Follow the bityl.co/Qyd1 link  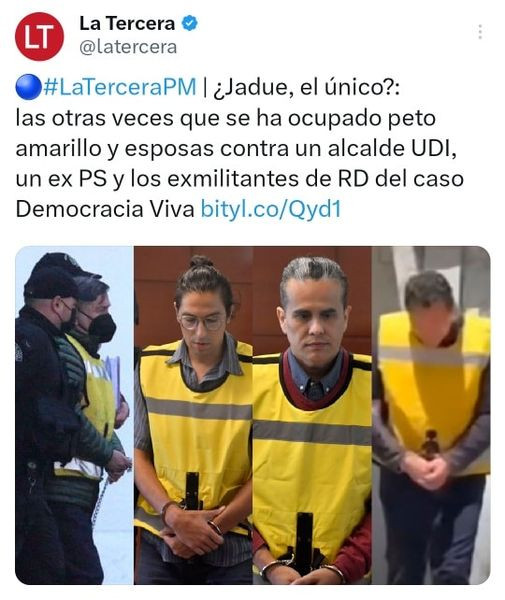tap(271, 209)
